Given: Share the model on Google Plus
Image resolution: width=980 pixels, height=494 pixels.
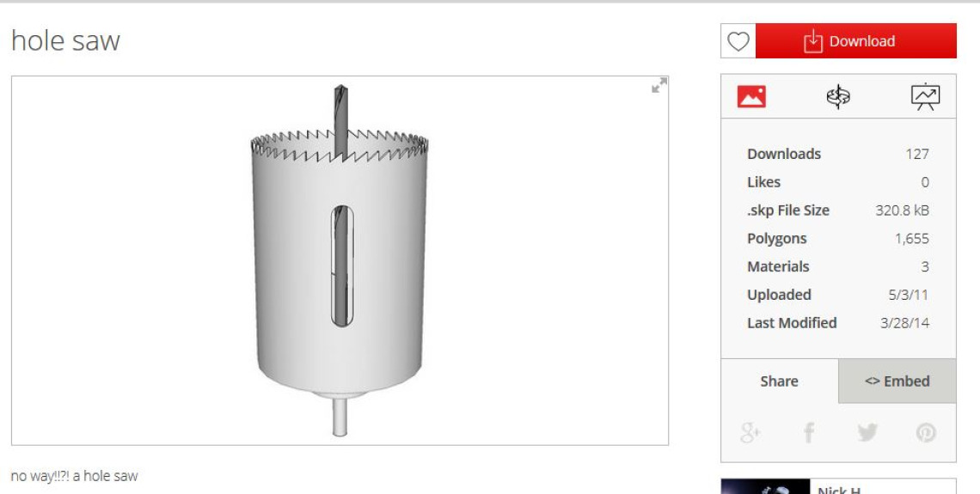Looking at the screenshot, I should [x=750, y=432].
